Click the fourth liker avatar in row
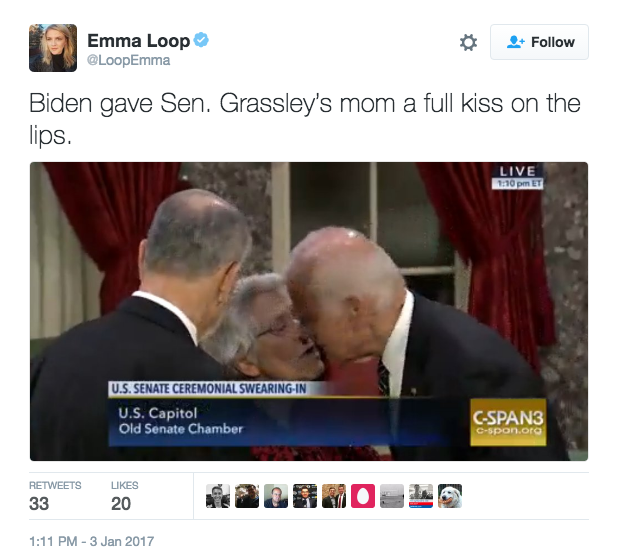Screen dimensions: 620x556 click(x=305, y=496)
